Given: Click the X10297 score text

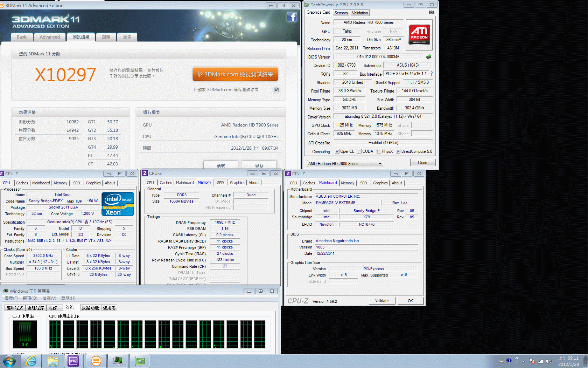Looking at the screenshot, I should click(x=65, y=75).
